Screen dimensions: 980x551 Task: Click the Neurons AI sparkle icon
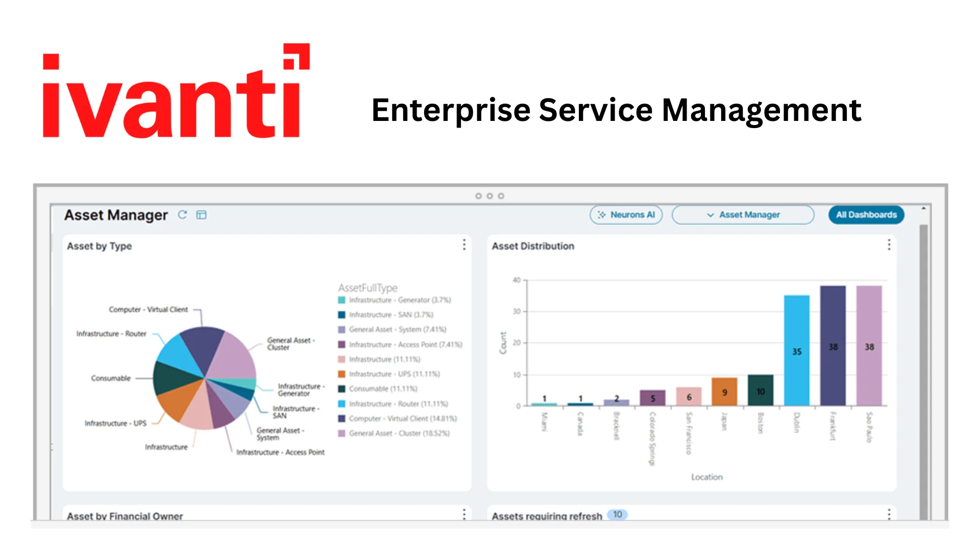point(602,214)
